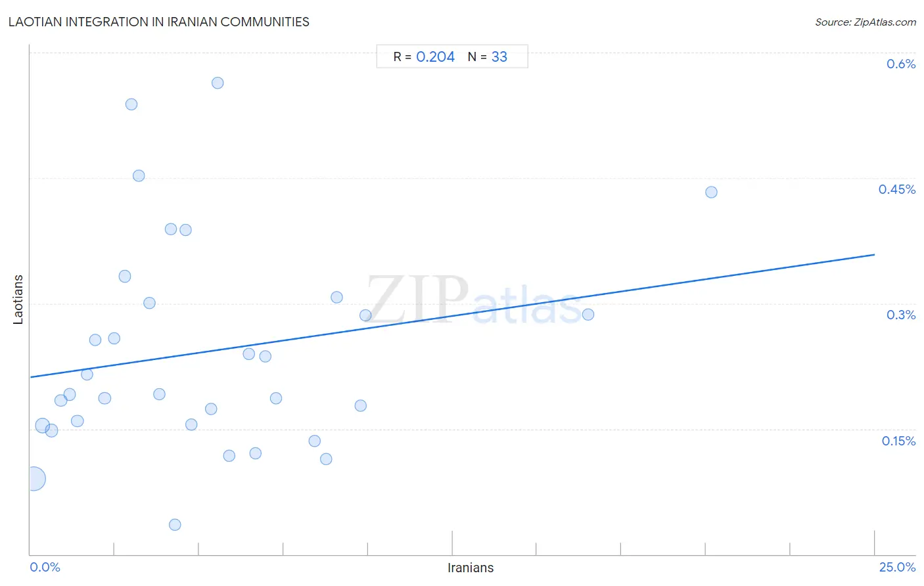Click the lowest data point on the chart
Image resolution: width=924 pixels, height=586 pixels.
tap(175, 525)
